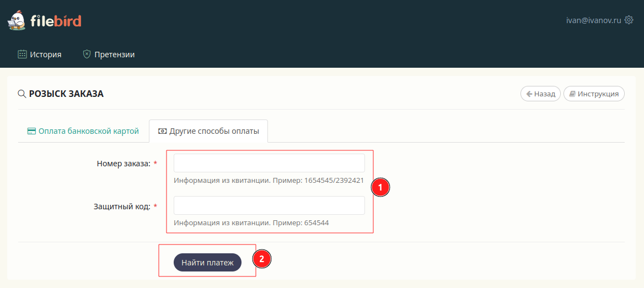Click the Filebird bird logo icon
The width and height of the screenshot is (644, 288).
[17, 20]
